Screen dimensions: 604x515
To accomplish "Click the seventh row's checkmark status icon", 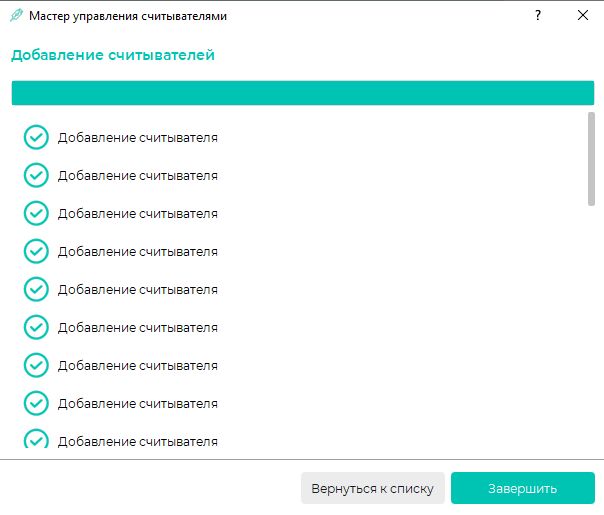I will (36, 365).
